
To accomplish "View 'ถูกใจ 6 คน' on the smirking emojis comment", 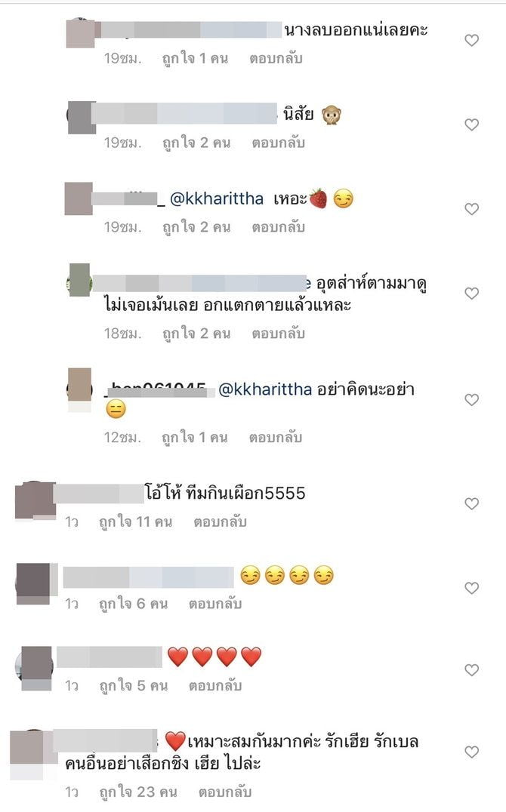I will point(133,604).
